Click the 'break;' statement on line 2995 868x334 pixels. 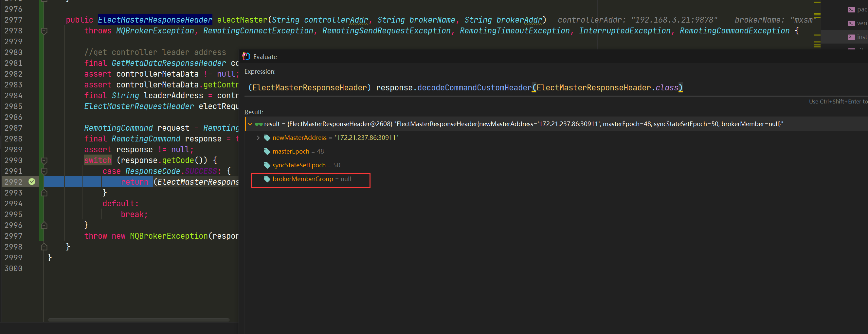(135, 214)
